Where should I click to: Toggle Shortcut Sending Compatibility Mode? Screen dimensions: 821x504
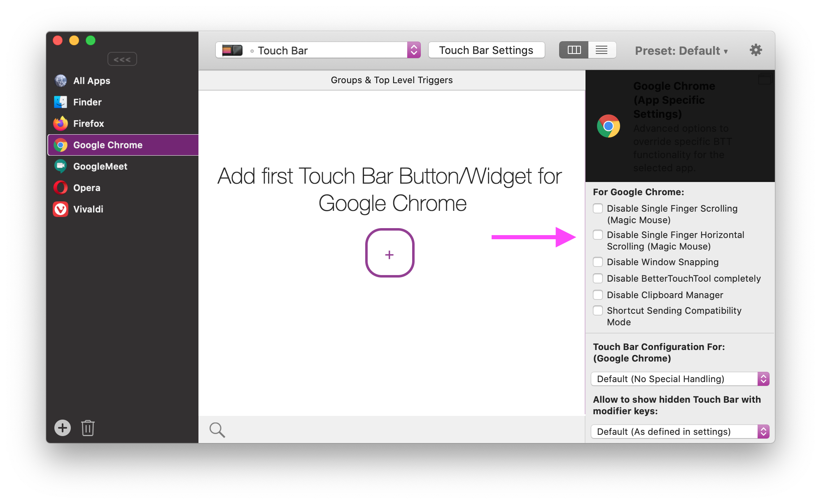click(x=598, y=310)
